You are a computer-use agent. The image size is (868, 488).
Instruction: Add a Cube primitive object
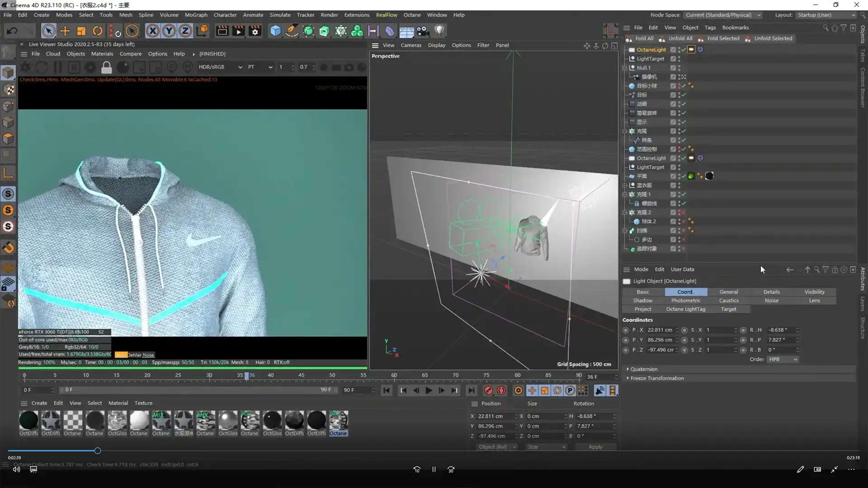pos(275,31)
